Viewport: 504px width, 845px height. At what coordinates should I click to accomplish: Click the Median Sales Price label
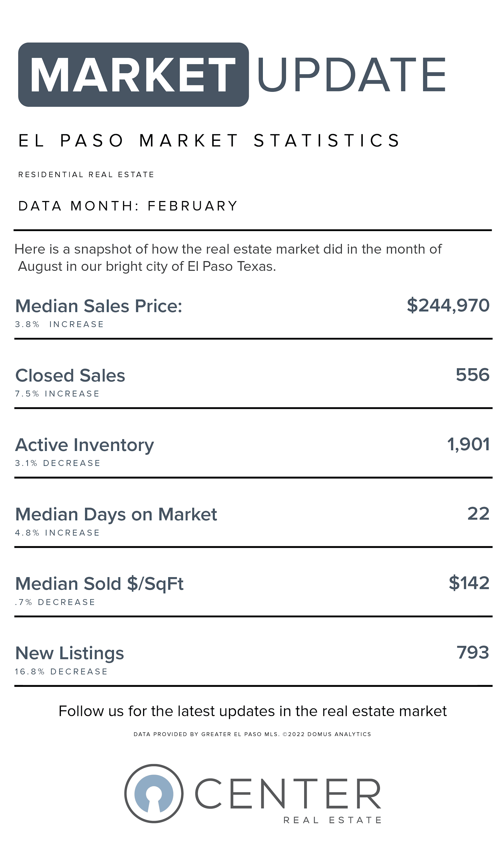98,306
